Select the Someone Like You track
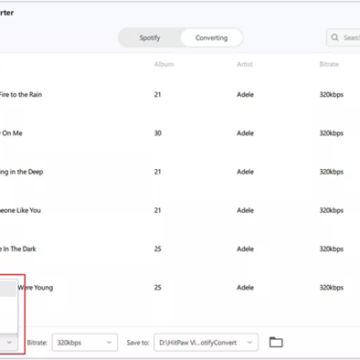360x360 pixels. pos(180,210)
